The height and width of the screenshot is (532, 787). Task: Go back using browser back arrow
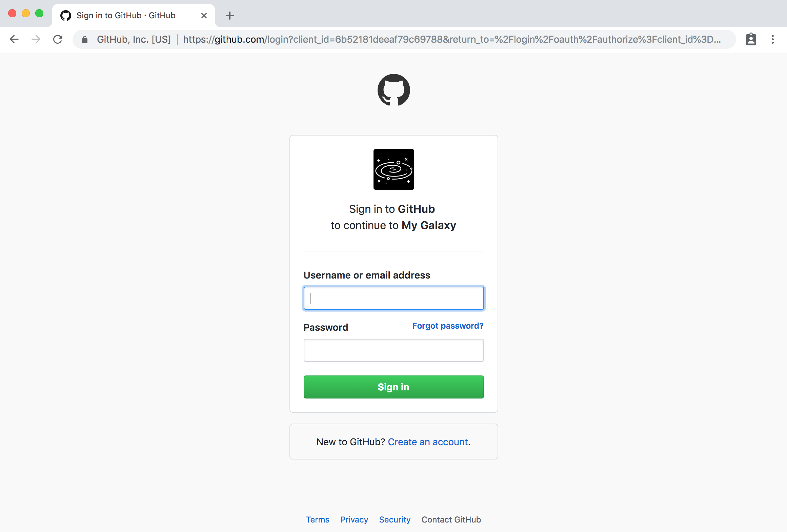point(14,39)
